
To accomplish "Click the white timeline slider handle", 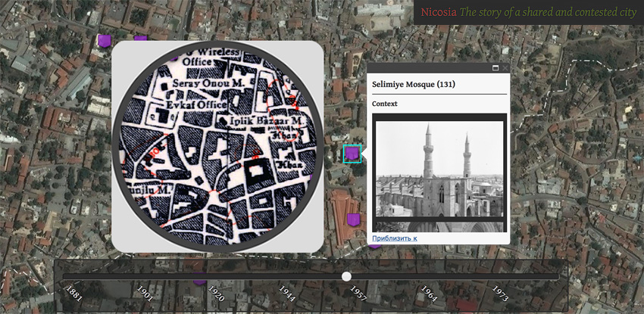I will coord(346,277).
